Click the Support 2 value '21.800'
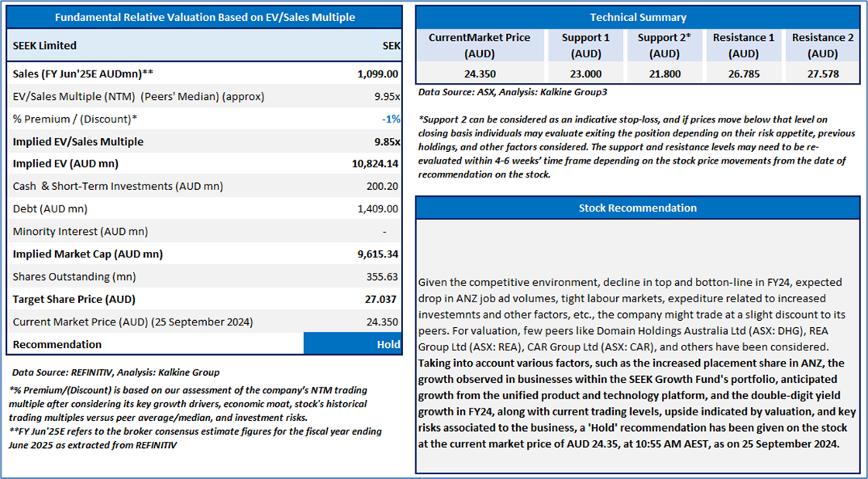This screenshot has width=868, height=479. 664,73
